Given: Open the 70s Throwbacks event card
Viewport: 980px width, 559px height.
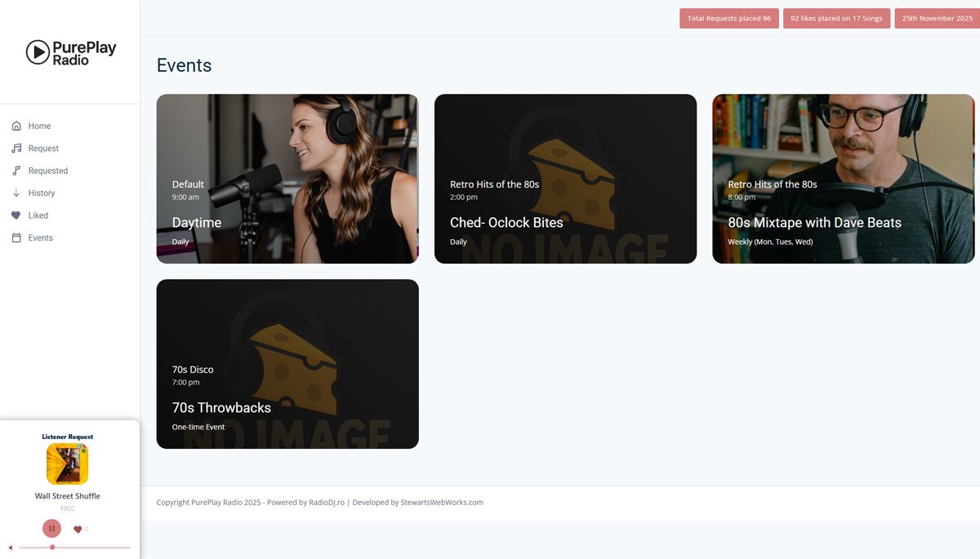Looking at the screenshot, I should (x=287, y=363).
